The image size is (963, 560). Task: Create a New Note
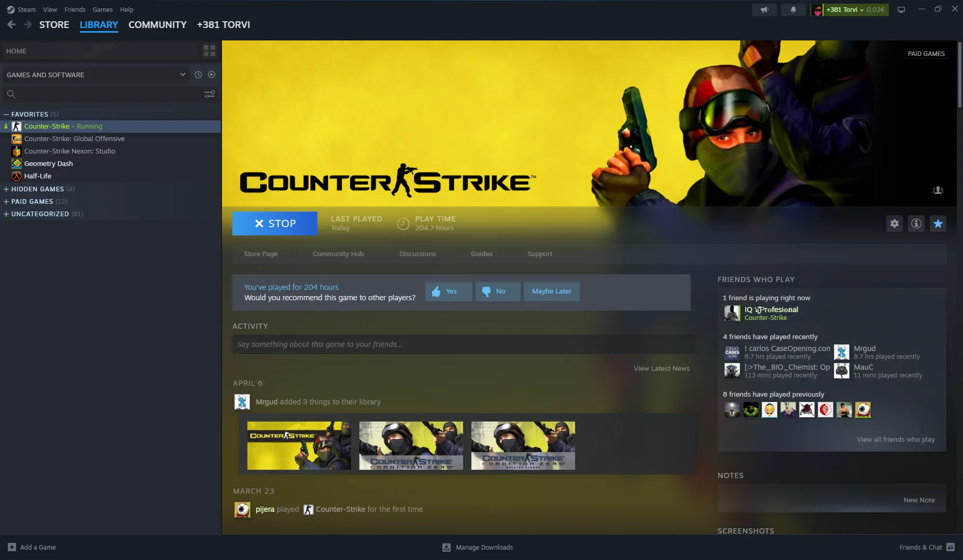(919, 500)
